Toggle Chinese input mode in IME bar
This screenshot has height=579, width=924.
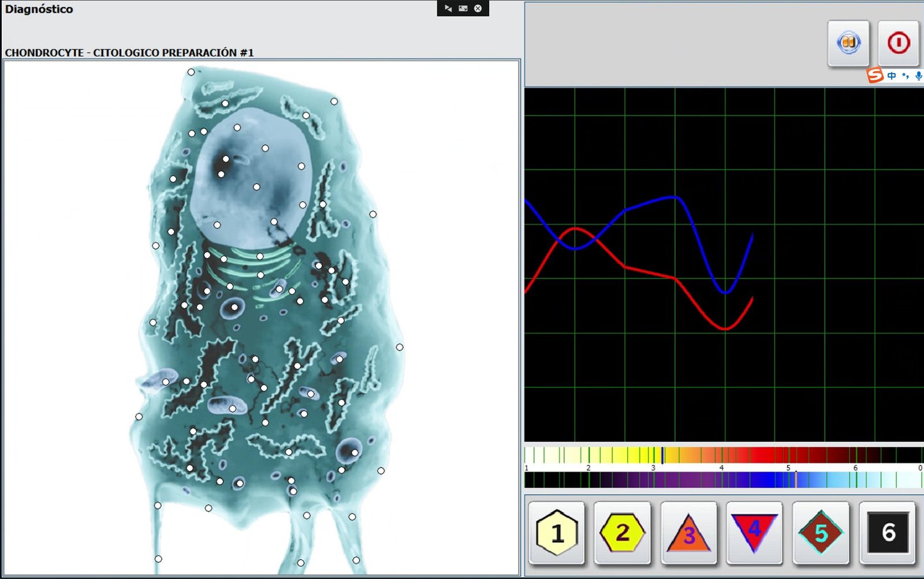[892, 76]
